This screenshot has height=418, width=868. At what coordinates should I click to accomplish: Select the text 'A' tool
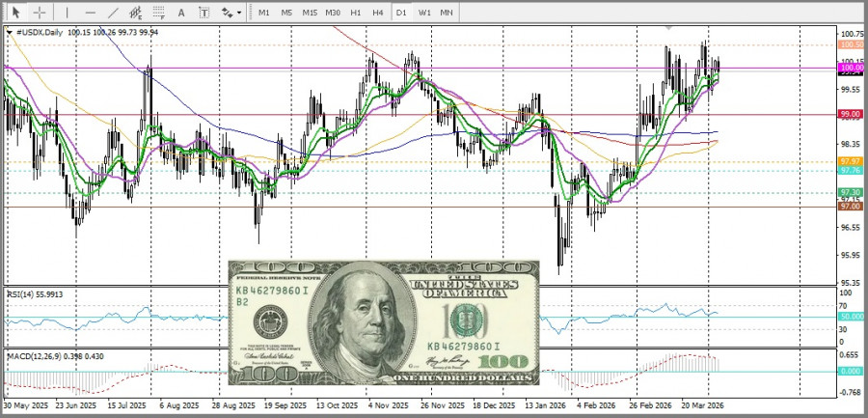(x=181, y=13)
